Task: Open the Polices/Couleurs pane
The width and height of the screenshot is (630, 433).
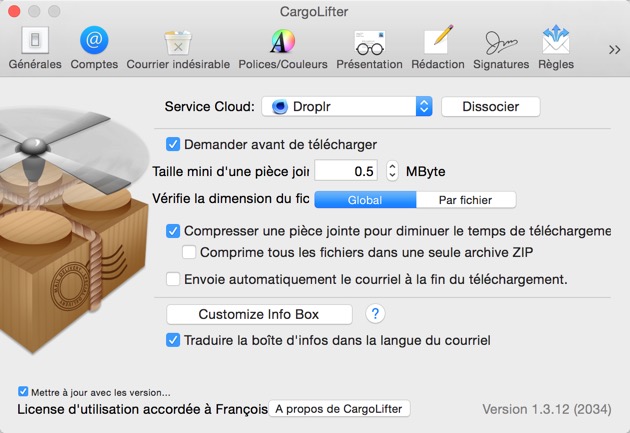Action: pos(283,47)
